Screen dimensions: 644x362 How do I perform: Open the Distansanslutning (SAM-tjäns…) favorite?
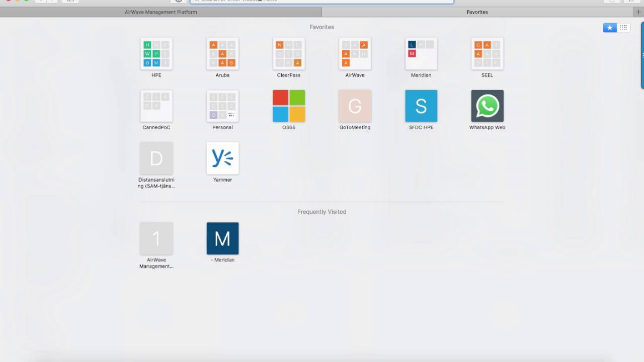156,158
